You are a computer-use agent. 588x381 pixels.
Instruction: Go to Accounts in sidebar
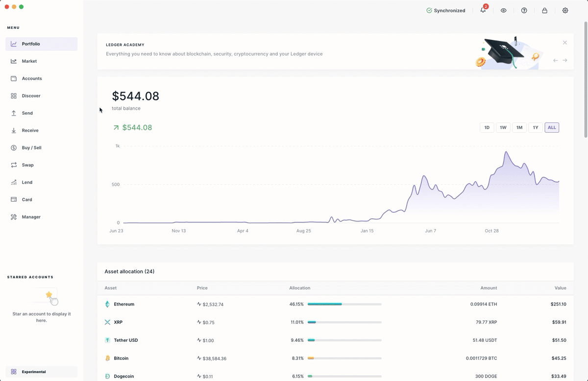(32, 78)
